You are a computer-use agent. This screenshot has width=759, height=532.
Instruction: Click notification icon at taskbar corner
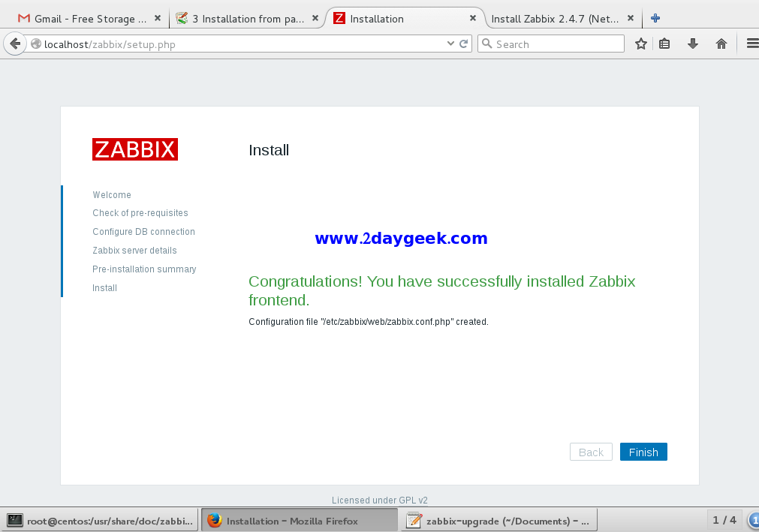pyautogui.click(x=754, y=521)
